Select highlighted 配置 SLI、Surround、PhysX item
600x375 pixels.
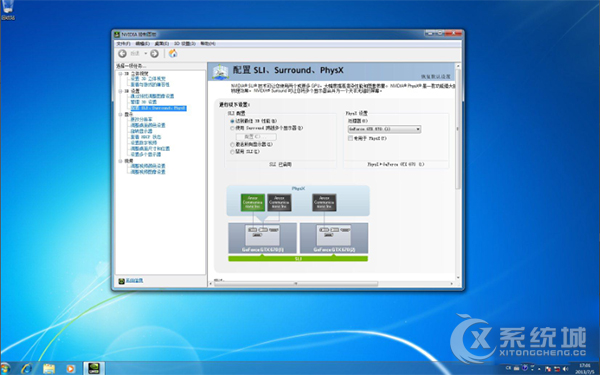click(x=158, y=108)
